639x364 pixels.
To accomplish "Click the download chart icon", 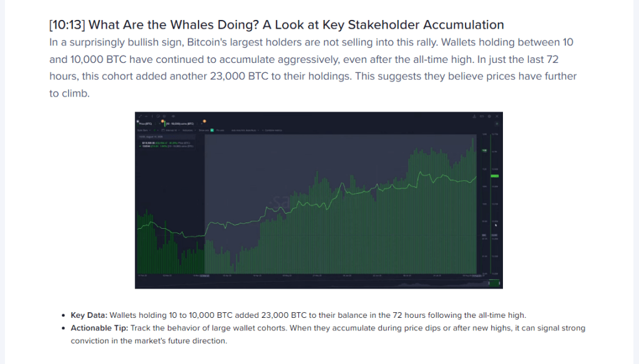I will [474, 116].
